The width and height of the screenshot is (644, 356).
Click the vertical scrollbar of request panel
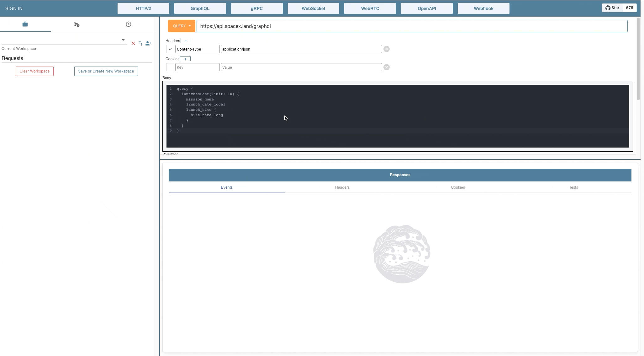coord(638,60)
